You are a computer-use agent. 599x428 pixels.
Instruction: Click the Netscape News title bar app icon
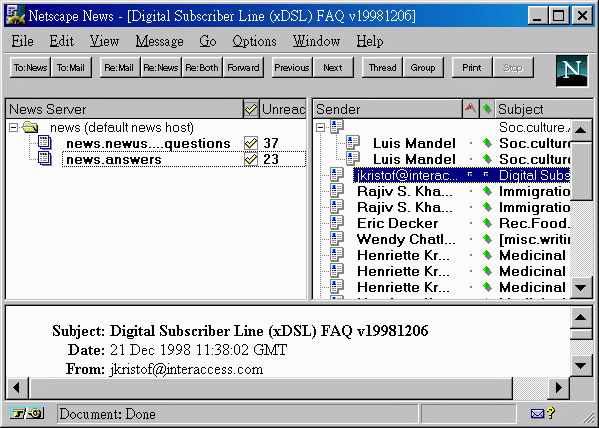coord(15,16)
